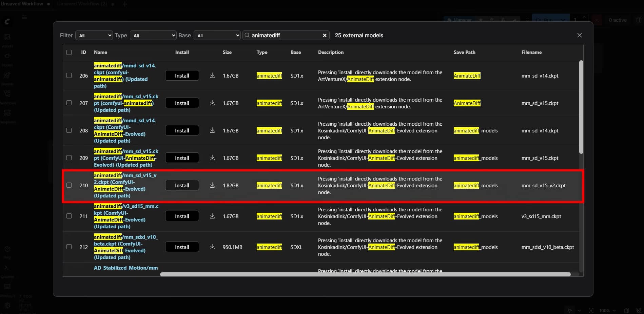Check the box for model 212

[x=69, y=247]
